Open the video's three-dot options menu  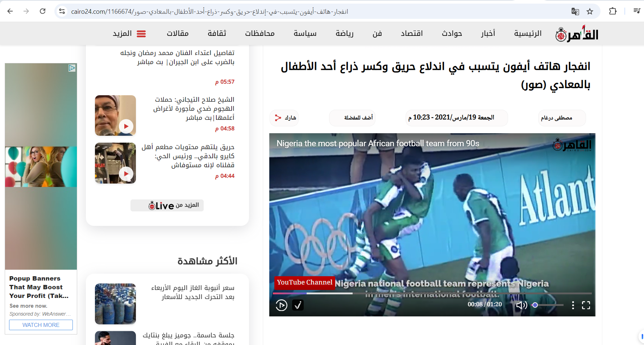pos(573,305)
